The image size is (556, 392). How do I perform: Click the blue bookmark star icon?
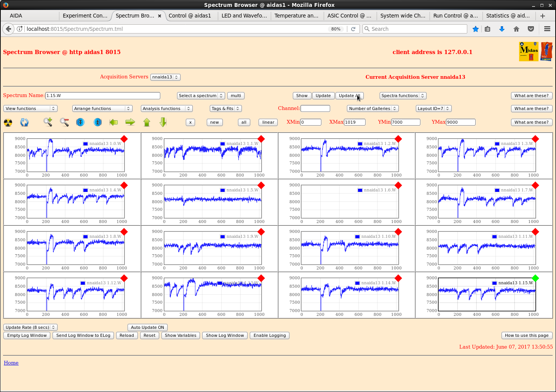coord(476,29)
